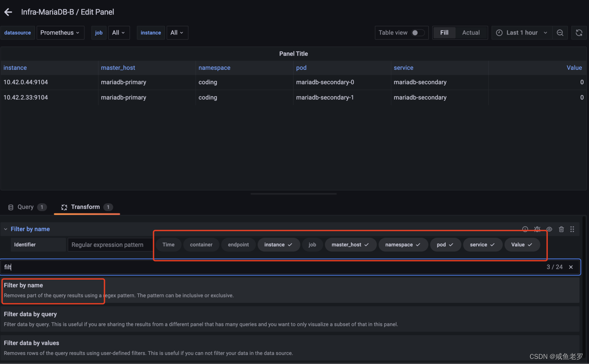Deselect the pod field chip

pyautogui.click(x=445, y=245)
